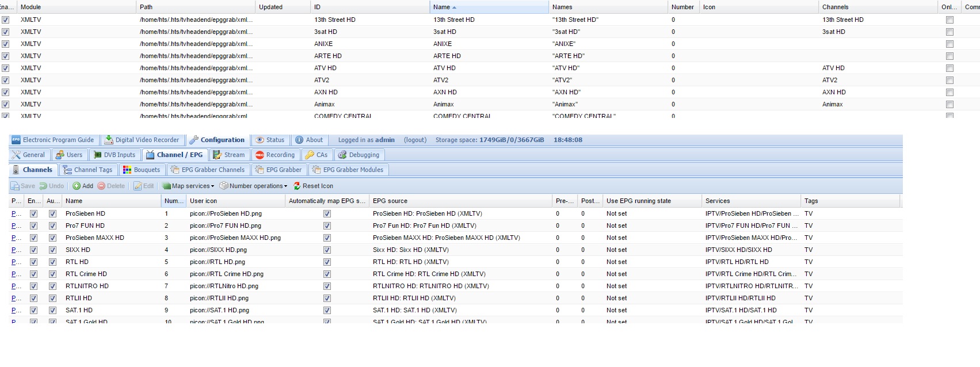Open the Users configuration tab
The image size is (980, 367).
(x=70, y=155)
